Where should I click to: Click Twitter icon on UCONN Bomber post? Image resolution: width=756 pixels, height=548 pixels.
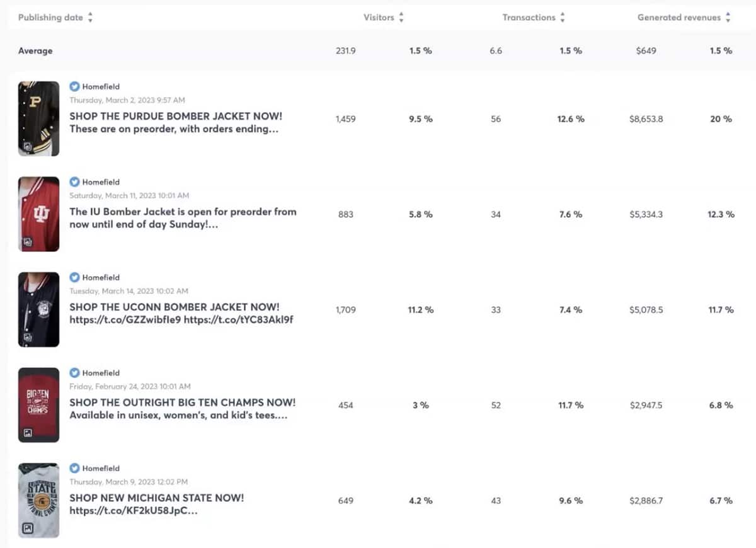[x=74, y=277]
